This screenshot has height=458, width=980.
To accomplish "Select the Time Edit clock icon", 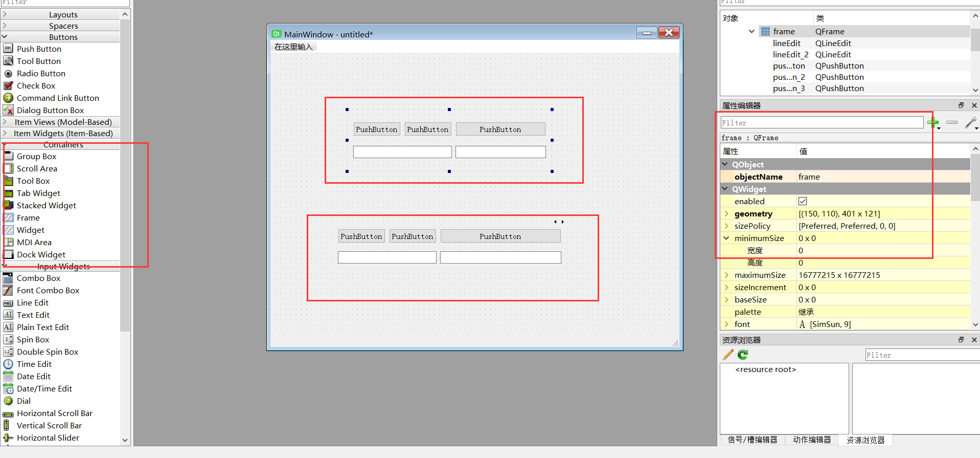I will pyautogui.click(x=8, y=364).
